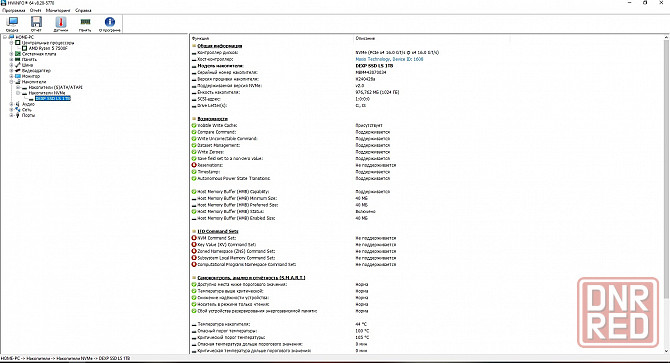
Task: Select the Видеоадаптер tree label
Action: pyautogui.click(x=36, y=70)
